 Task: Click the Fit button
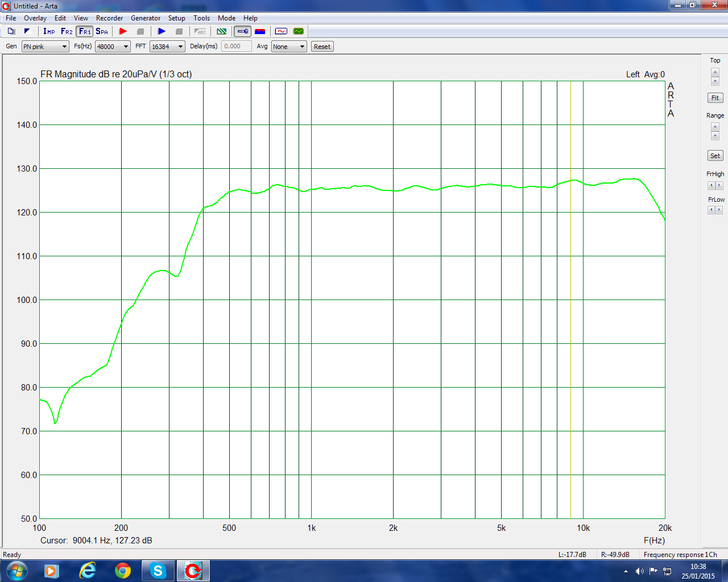point(715,98)
